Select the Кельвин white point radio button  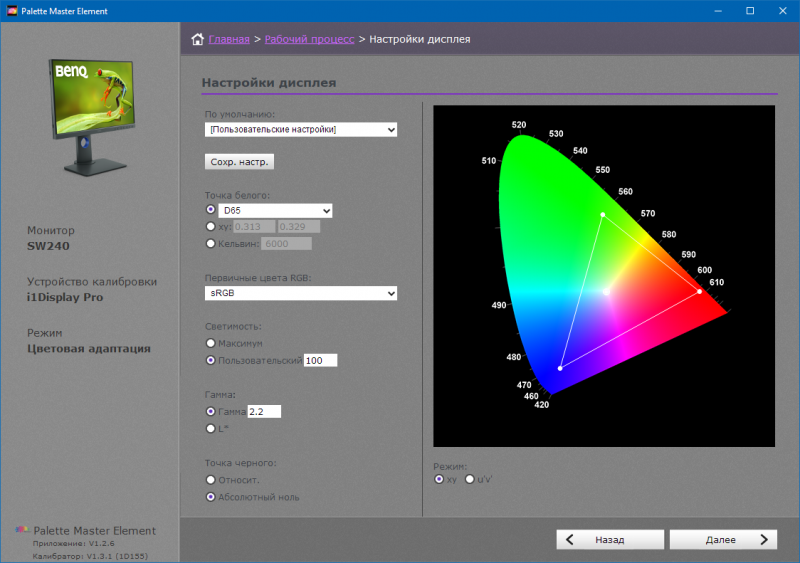(x=210, y=243)
